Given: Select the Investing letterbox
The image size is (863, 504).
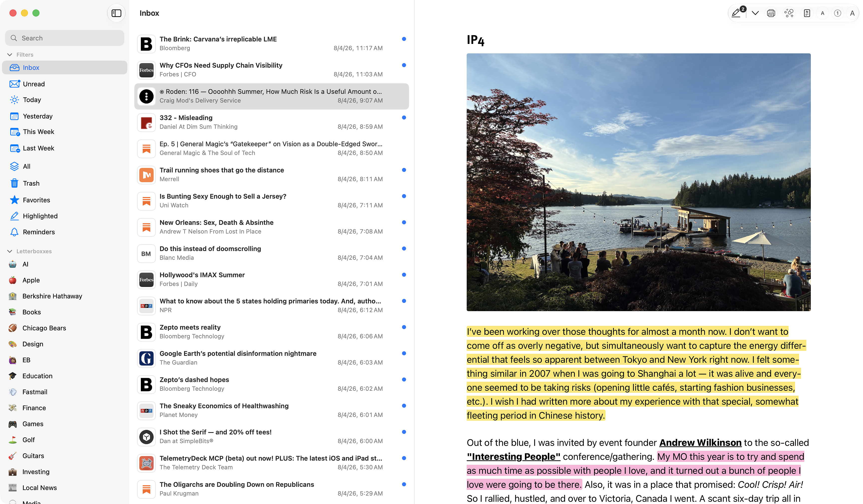Looking at the screenshot, I should (64, 472).
